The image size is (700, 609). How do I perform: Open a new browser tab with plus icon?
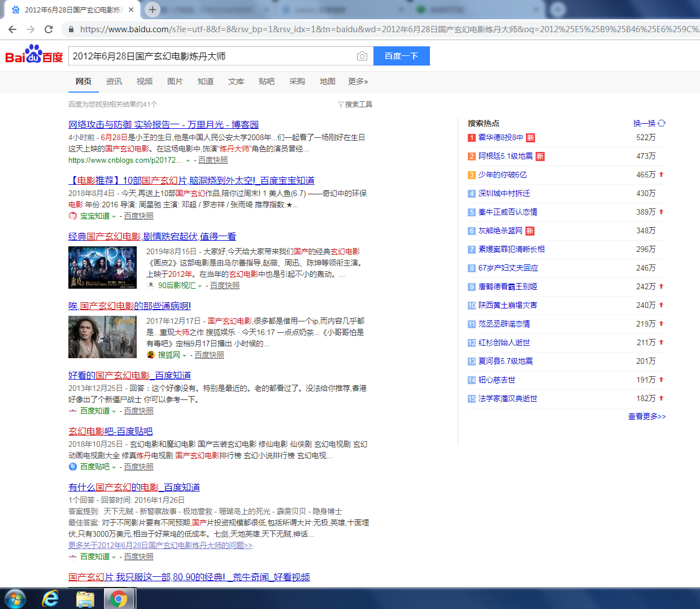153,10
